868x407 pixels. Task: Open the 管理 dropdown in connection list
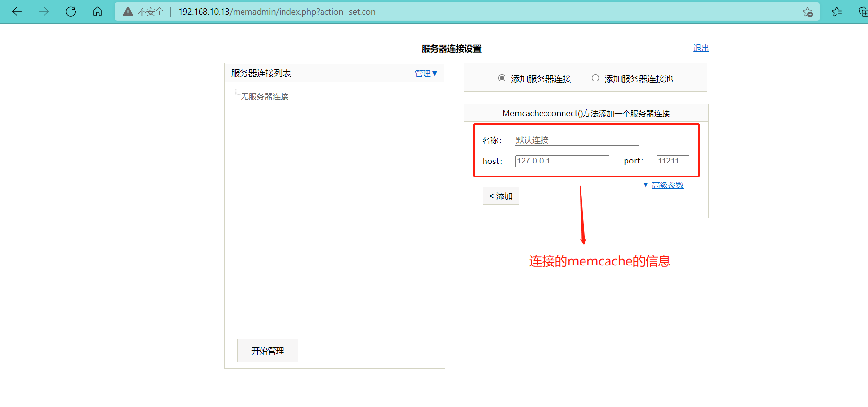tap(426, 73)
